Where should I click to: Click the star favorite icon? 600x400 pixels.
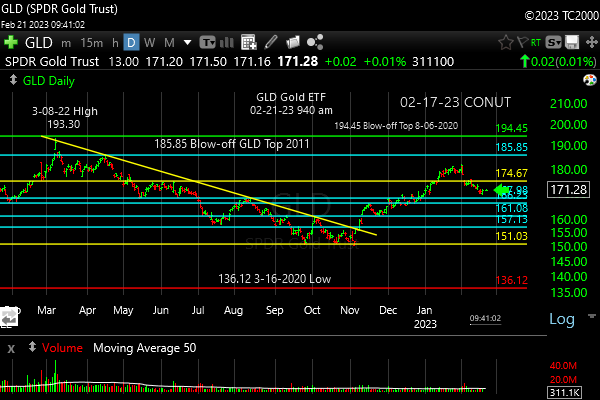click(506, 43)
